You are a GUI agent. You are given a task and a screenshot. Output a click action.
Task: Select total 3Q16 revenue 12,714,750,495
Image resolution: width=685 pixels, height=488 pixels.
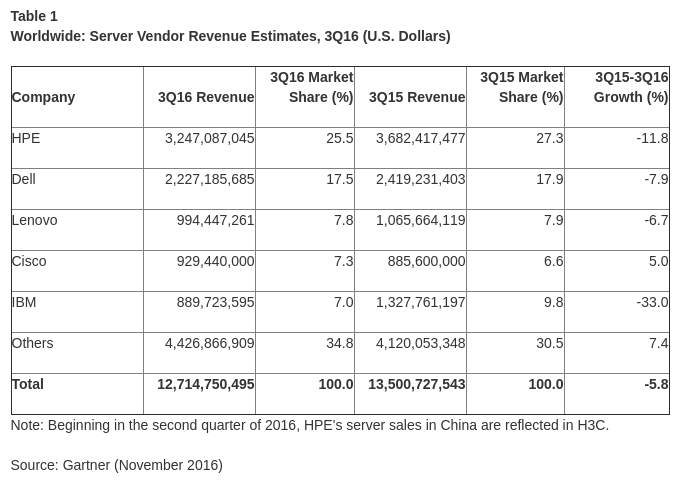(x=205, y=384)
